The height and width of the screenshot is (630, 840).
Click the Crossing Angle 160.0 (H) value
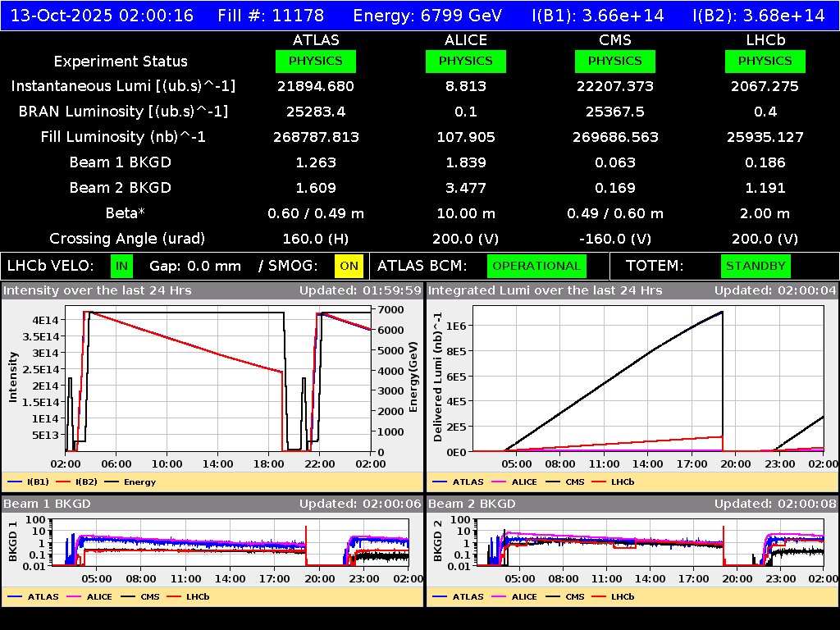point(316,239)
